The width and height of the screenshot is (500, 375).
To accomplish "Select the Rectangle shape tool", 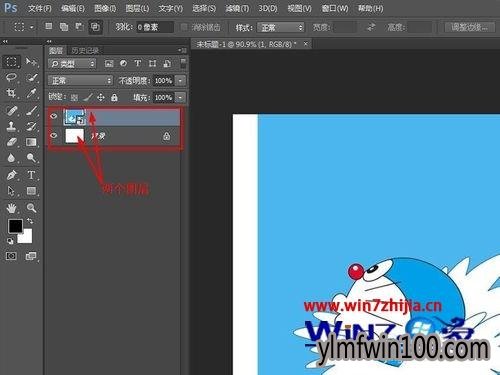I will pos(31,191).
